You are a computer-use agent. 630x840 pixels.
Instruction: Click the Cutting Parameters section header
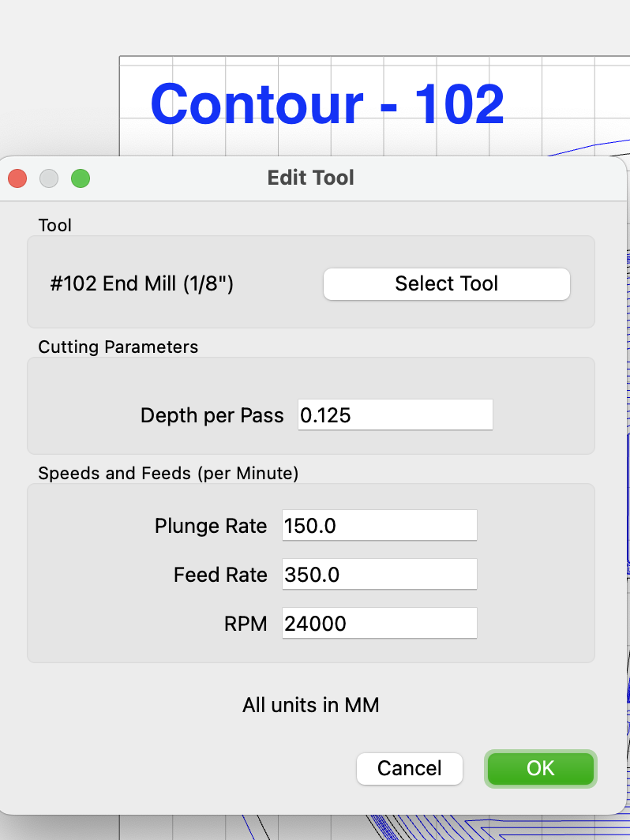click(x=118, y=347)
